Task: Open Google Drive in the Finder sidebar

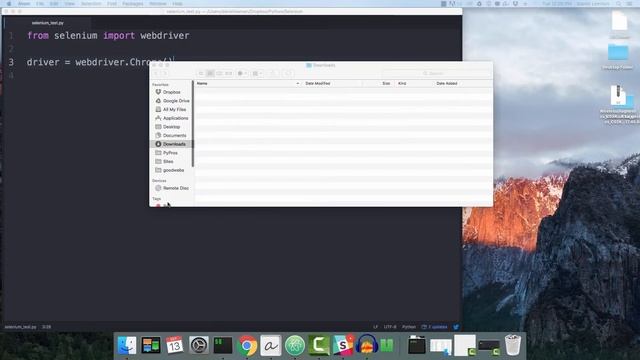Action: click(171, 101)
